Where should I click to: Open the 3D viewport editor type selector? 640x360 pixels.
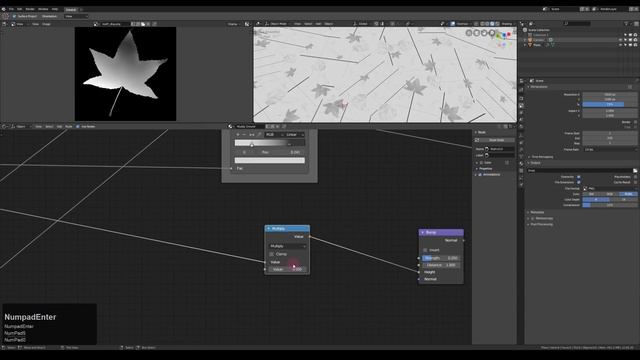pos(258,24)
